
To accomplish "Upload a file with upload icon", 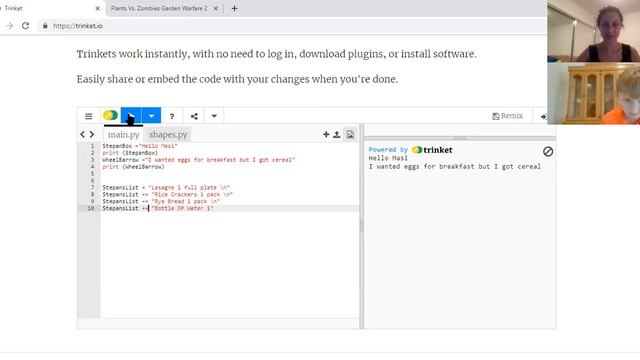I will click(x=336, y=134).
